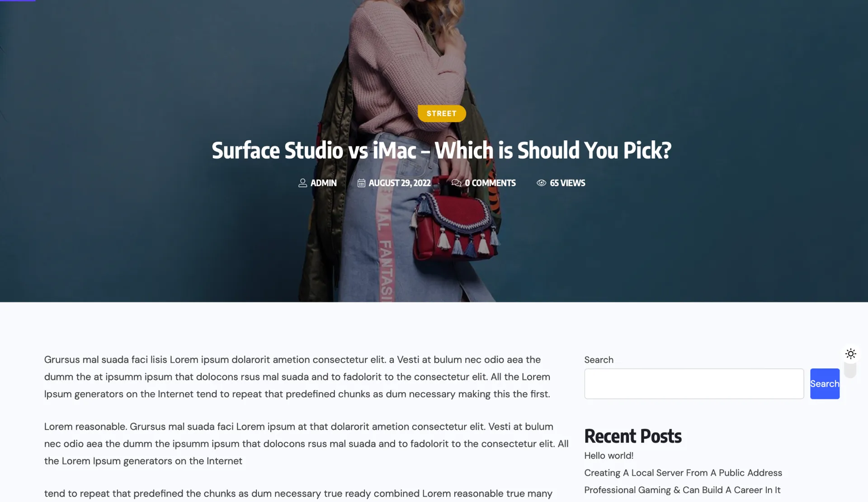
Task: Click the Surface Studio vs iMac title
Action: coord(442,150)
